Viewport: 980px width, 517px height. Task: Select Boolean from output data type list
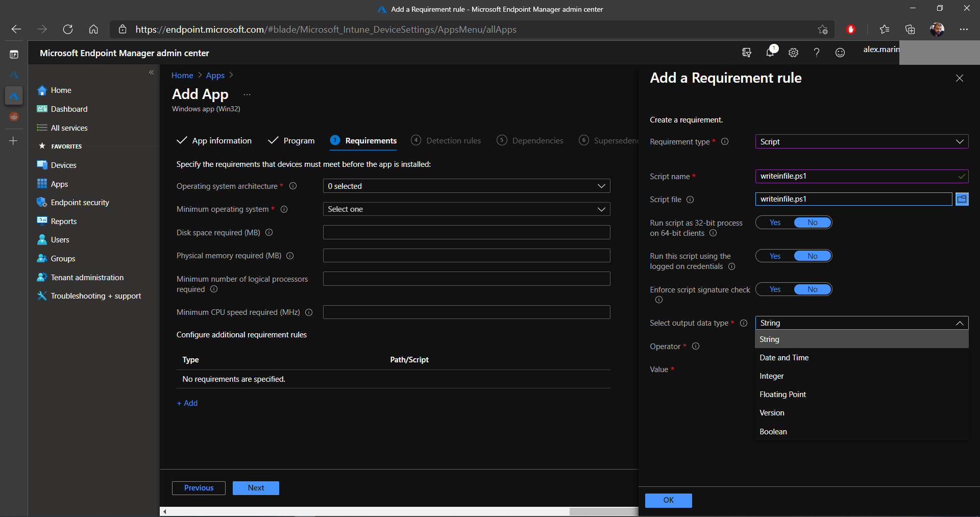pos(773,432)
